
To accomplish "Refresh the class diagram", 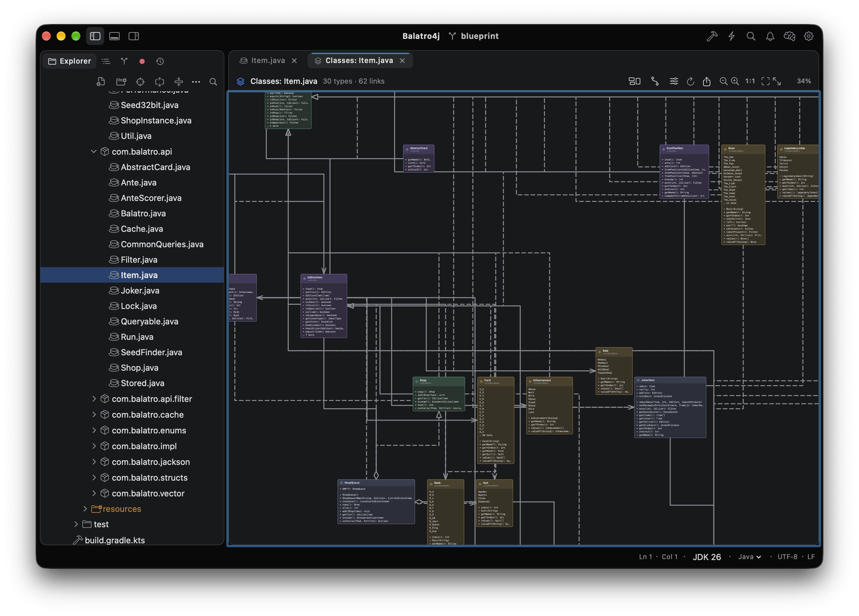I will 691,81.
